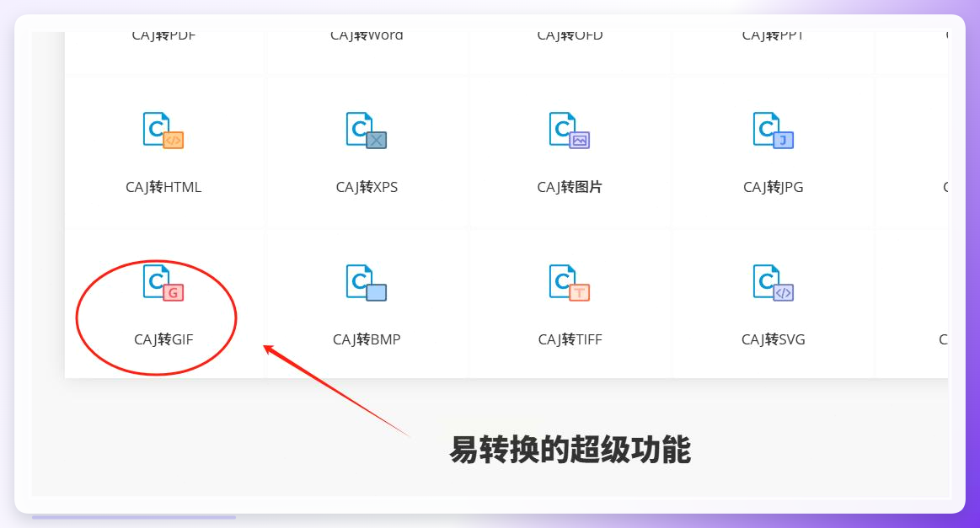Screen dimensions: 980x528
Task: Open the CAJ转PPT option
Action: [773, 35]
